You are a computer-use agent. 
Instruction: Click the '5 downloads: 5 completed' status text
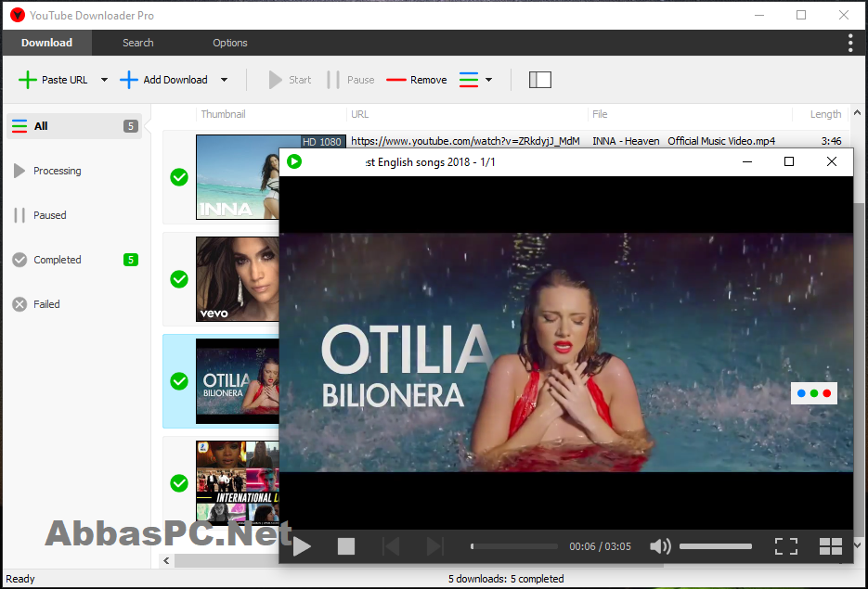[506, 579]
